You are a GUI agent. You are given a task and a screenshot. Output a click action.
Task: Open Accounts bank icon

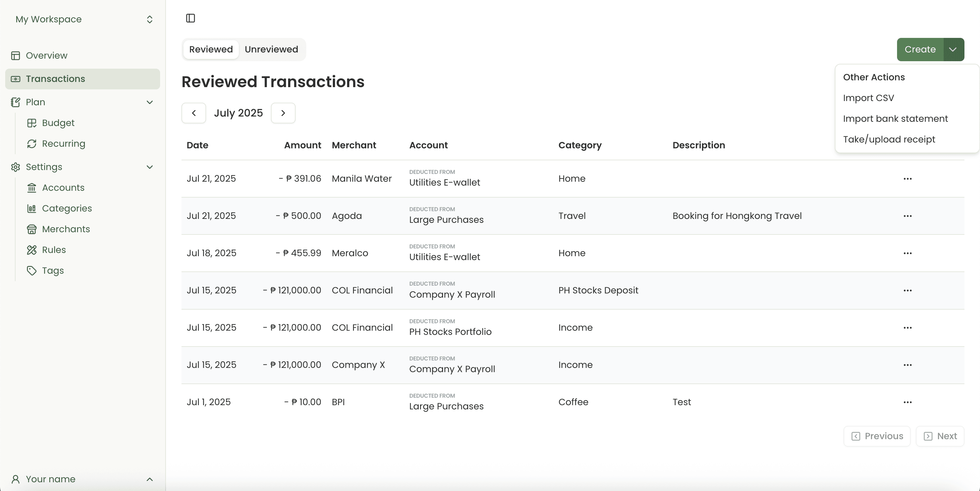[31, 188]
